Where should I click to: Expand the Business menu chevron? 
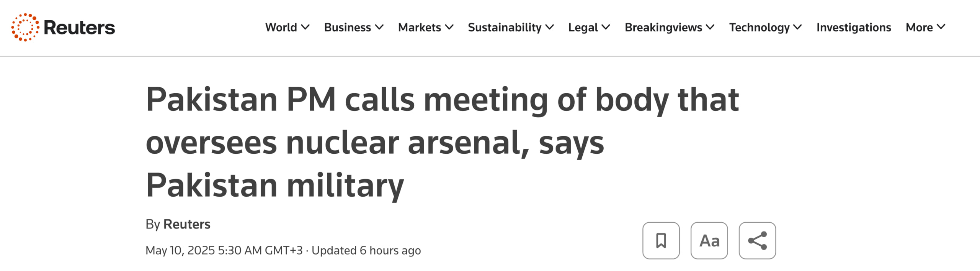pyautogui.click(x=379, y=27)
